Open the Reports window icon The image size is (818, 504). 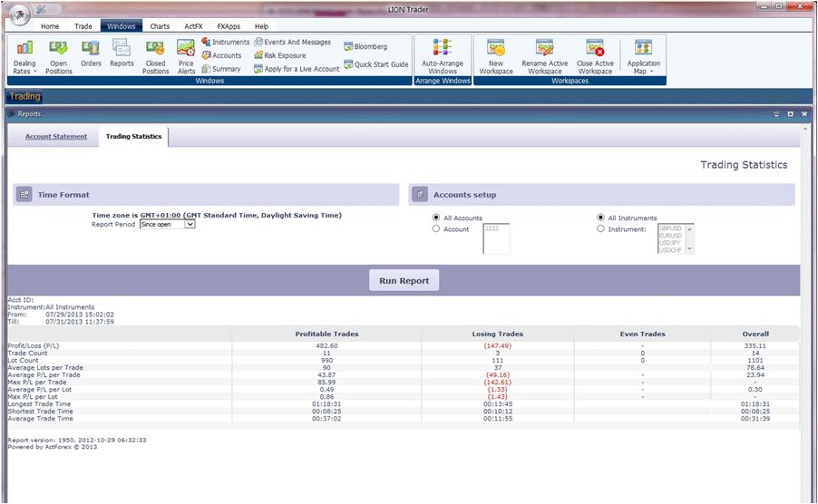(122, 48)
